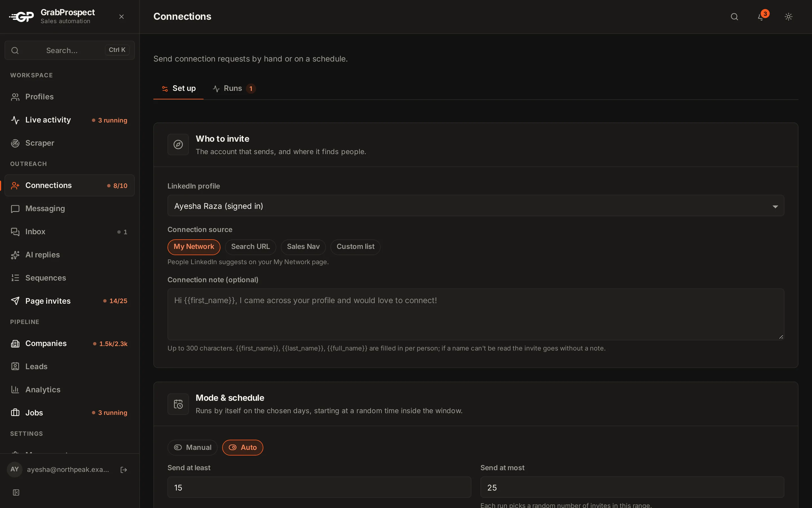The image size is (812, 508).
Task: Click the logout icon beside email
Action: (124, 470)
